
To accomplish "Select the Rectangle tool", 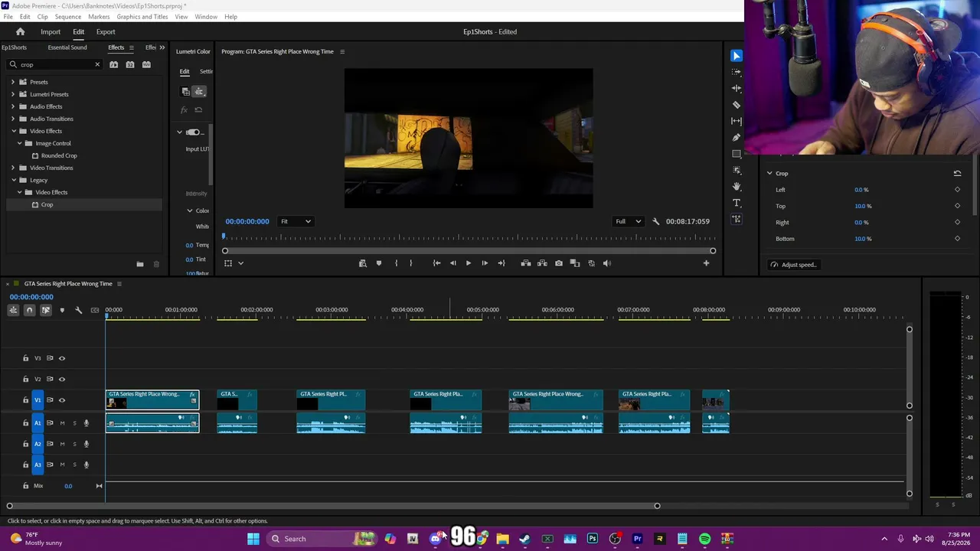I will click(737, 154).
